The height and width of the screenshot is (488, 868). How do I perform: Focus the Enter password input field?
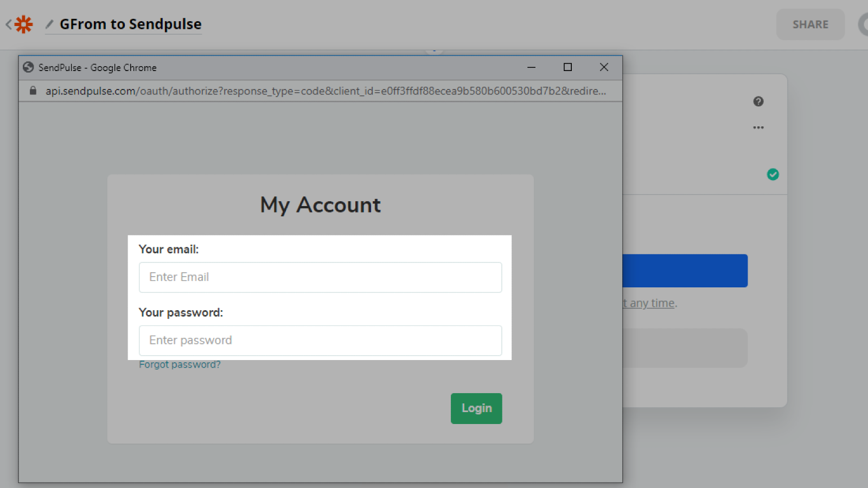coord(320,341)
